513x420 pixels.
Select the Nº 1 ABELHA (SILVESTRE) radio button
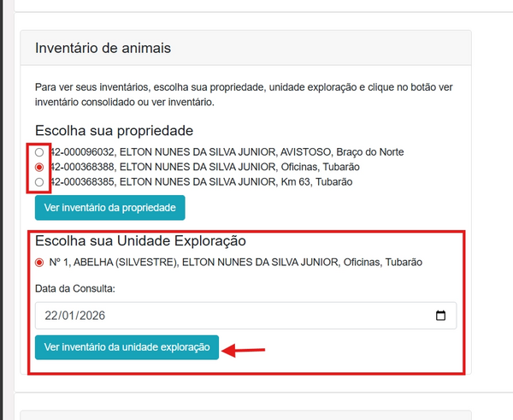pyautogui.click(x=39, y=263)
